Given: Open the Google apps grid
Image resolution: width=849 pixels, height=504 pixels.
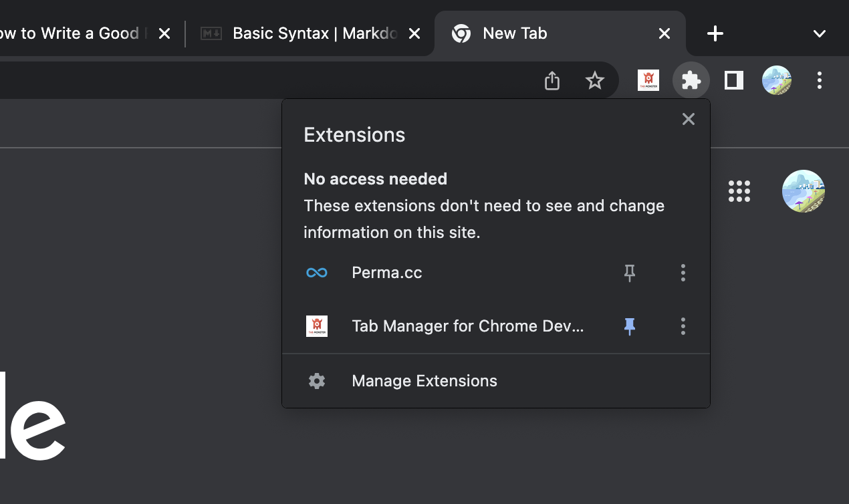Looking at the screenshot, I should tap(739, 191).
